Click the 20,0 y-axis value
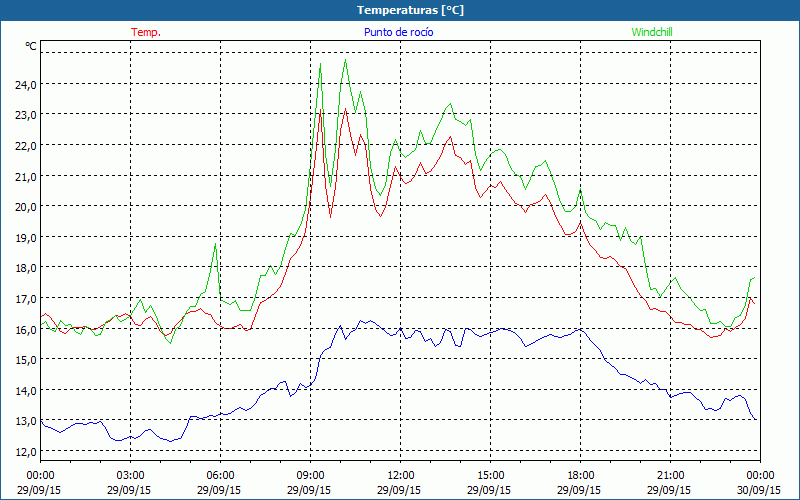The image size is (800, 500). pyautogui.click(x=26, y=207)
